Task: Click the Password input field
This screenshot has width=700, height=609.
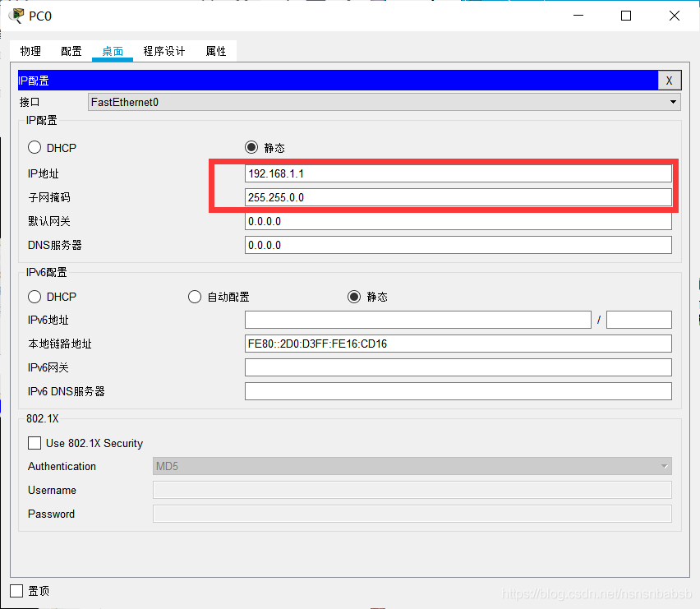Action: (412, 514)
